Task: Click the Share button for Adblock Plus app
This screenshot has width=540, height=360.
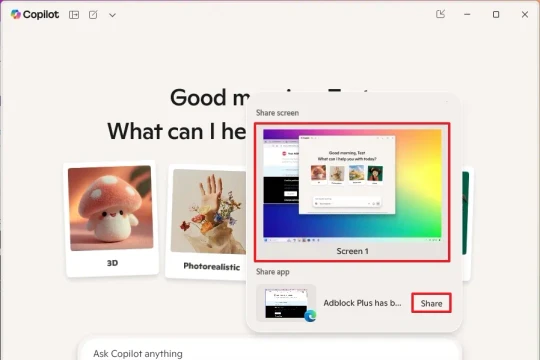Action: tap(431, 303)
